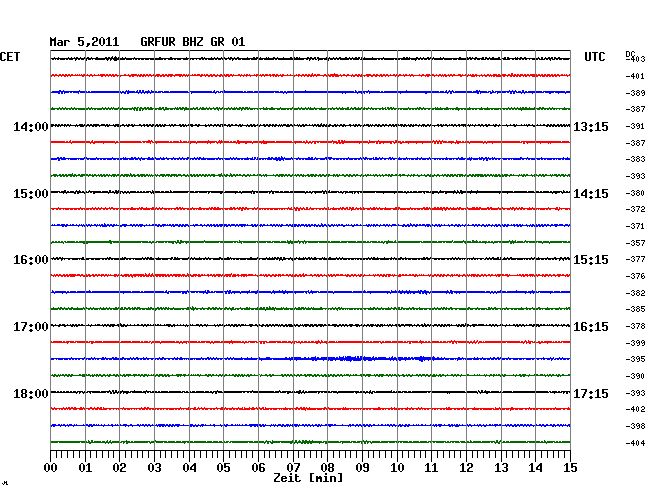Select the '17:15' UTC time label

(x=591, y=393)
